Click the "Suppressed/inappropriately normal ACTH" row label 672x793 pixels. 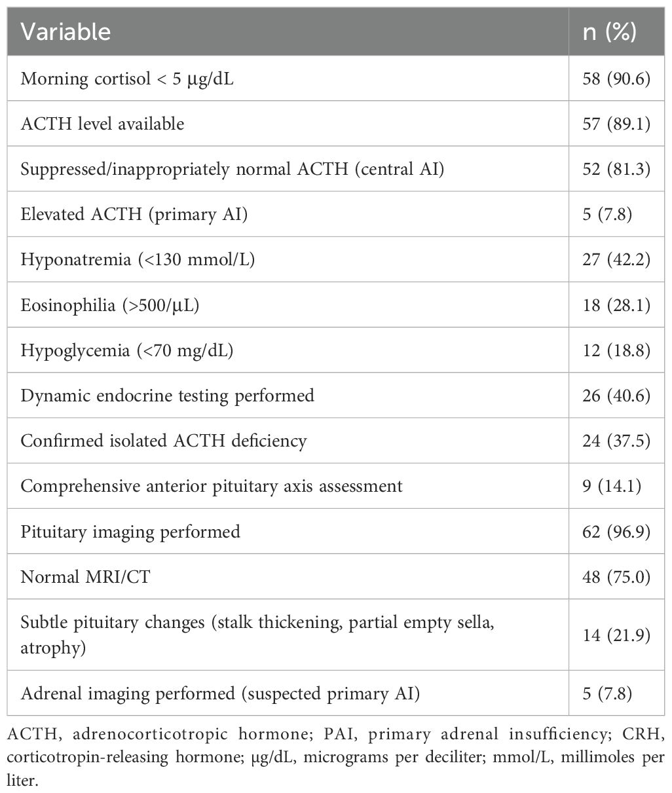coord(233,169)
